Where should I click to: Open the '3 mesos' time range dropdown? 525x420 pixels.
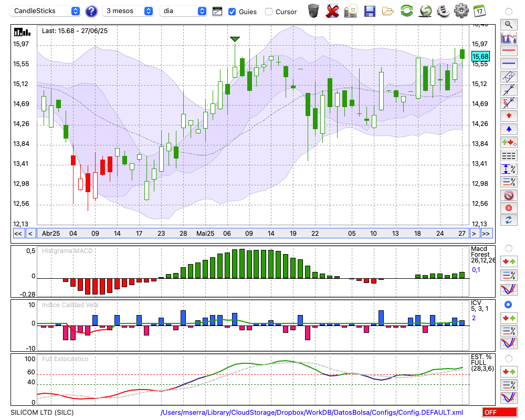coord(128,11)
